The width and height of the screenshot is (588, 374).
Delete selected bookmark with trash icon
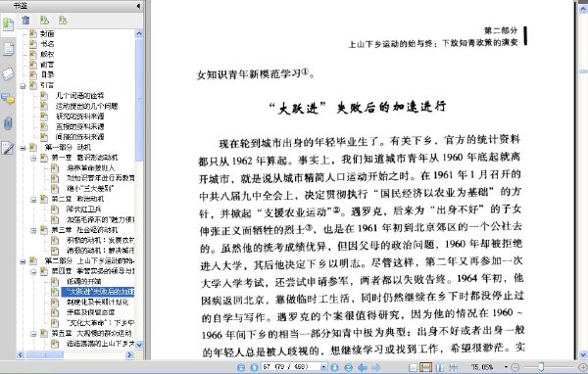pyautogui.click(x=25, y=20)
